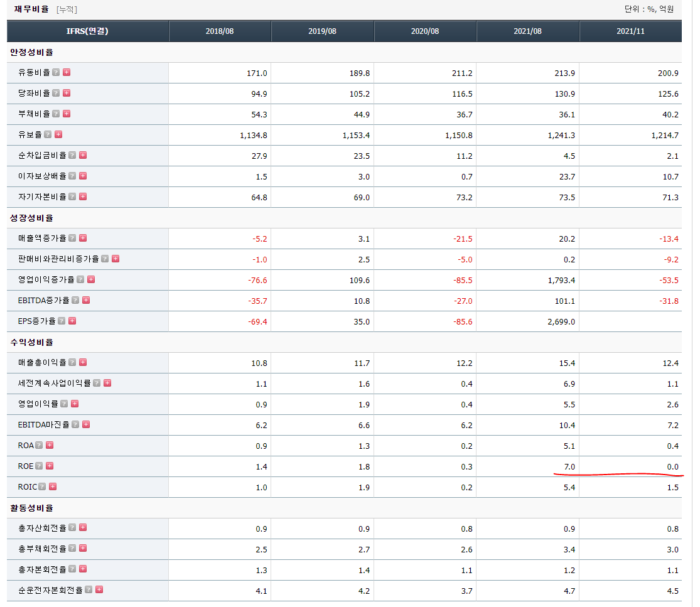Expand 부채비율 row with plus icon
700x607 pixels.
coord(67,114)
